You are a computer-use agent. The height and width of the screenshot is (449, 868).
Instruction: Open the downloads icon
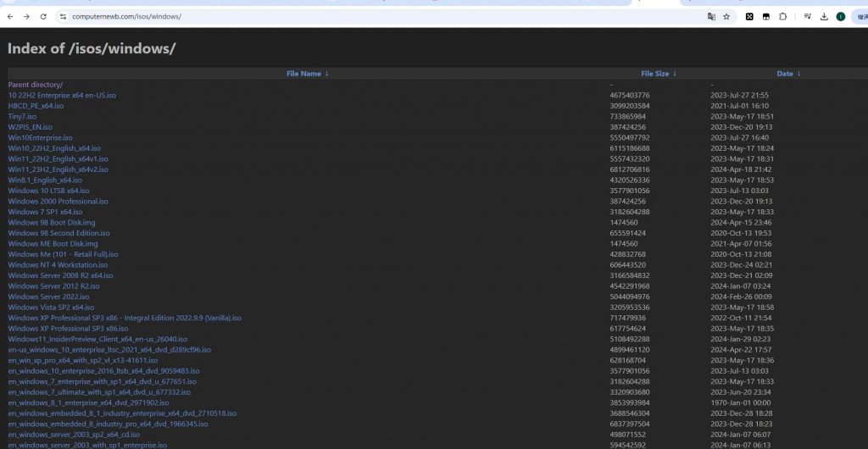(824, 17)
